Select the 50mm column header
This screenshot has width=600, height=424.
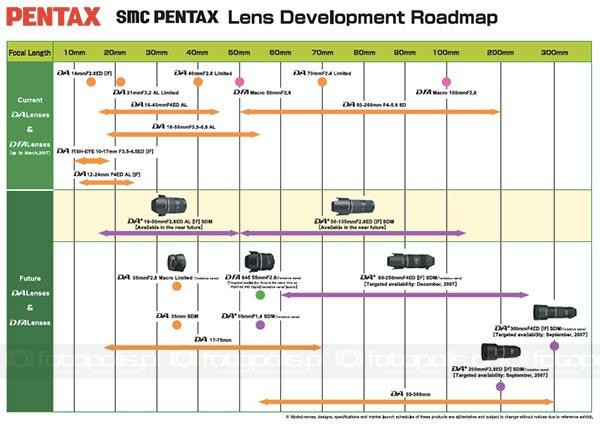click(239, 52)
